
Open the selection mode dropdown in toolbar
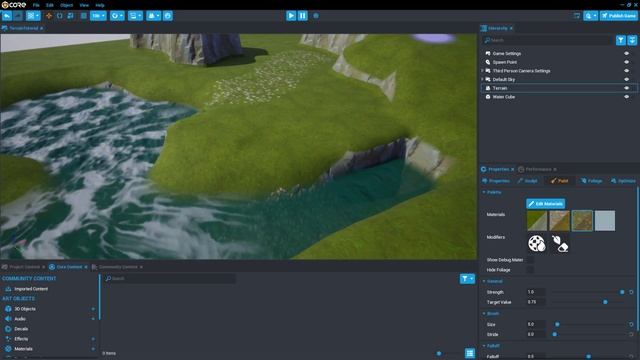pyautogui.click(x=33, y=16)
